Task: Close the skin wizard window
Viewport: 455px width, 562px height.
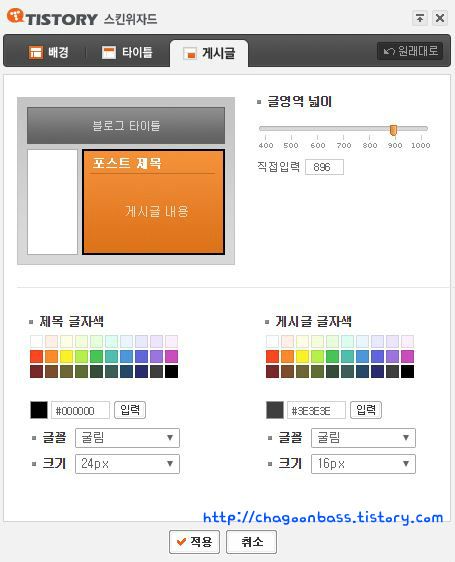Action: (440, 18)
